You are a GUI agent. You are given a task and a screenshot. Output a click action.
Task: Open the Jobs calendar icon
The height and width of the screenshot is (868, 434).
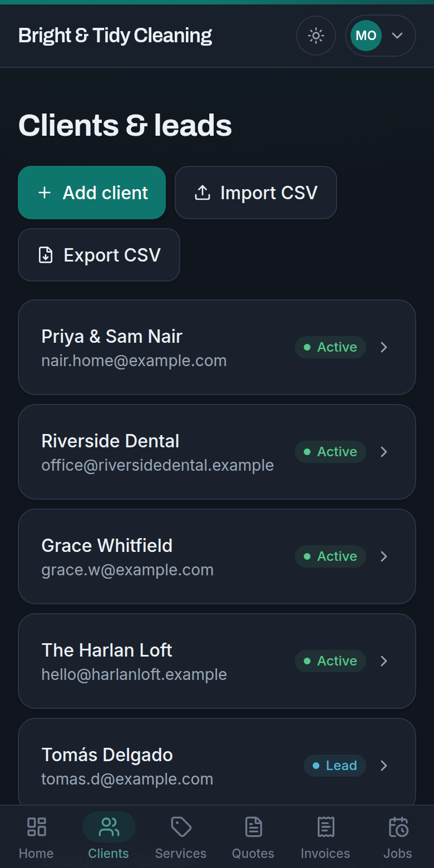coord(398,827)
